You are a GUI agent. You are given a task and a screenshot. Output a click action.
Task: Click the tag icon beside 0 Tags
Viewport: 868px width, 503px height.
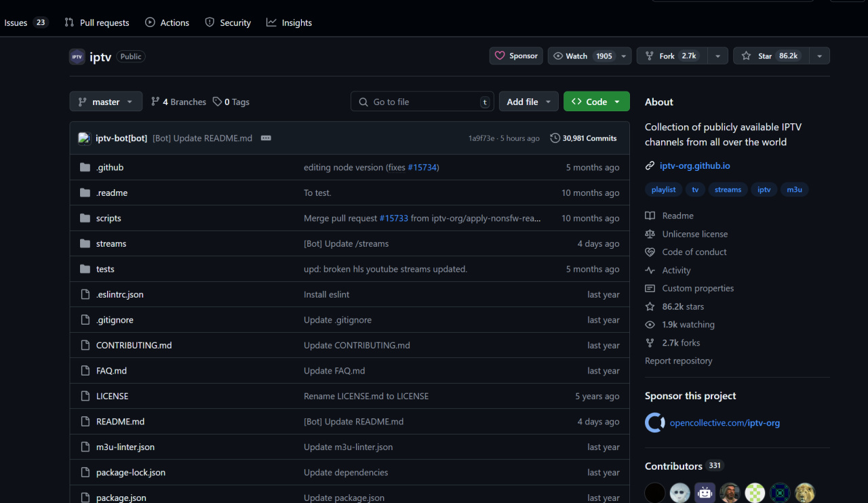coord(217,102)
